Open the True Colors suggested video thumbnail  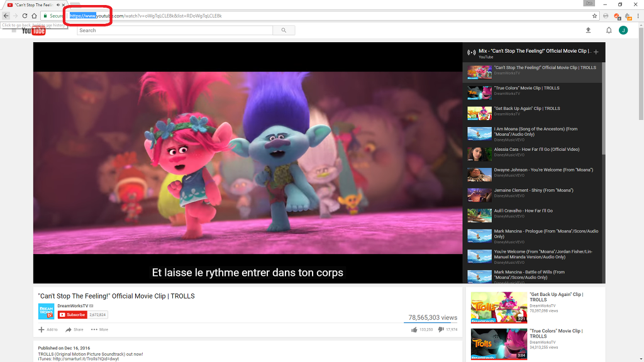pyautogui.click(x=499, y=344)
